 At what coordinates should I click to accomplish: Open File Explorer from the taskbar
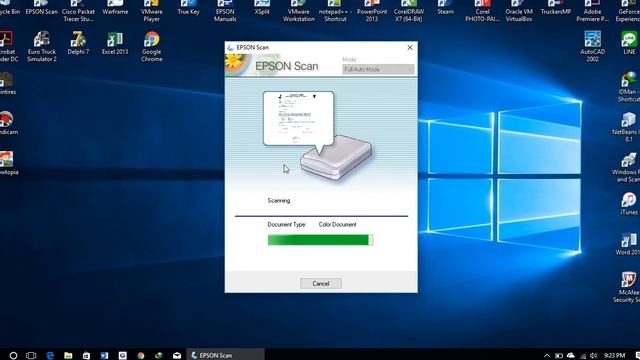click(x=68, y=356)
